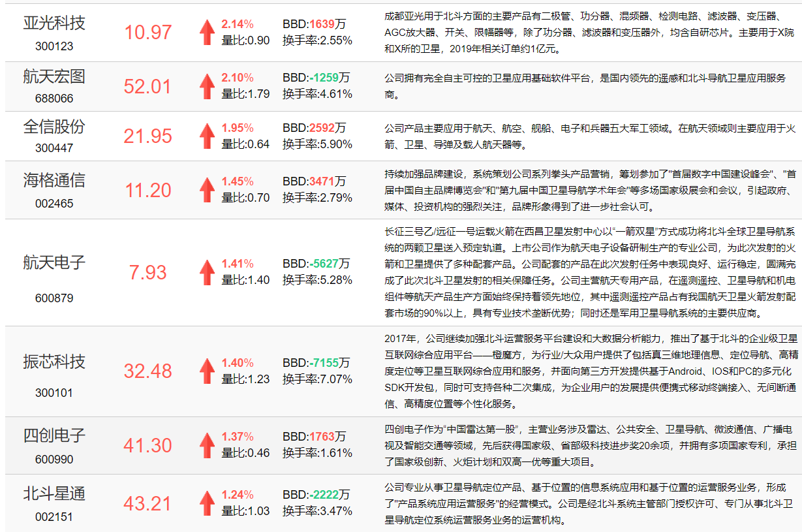This screenshot has width=802, height=532.
Task: Click the 1.37% change value
Action: click(238, 437)
